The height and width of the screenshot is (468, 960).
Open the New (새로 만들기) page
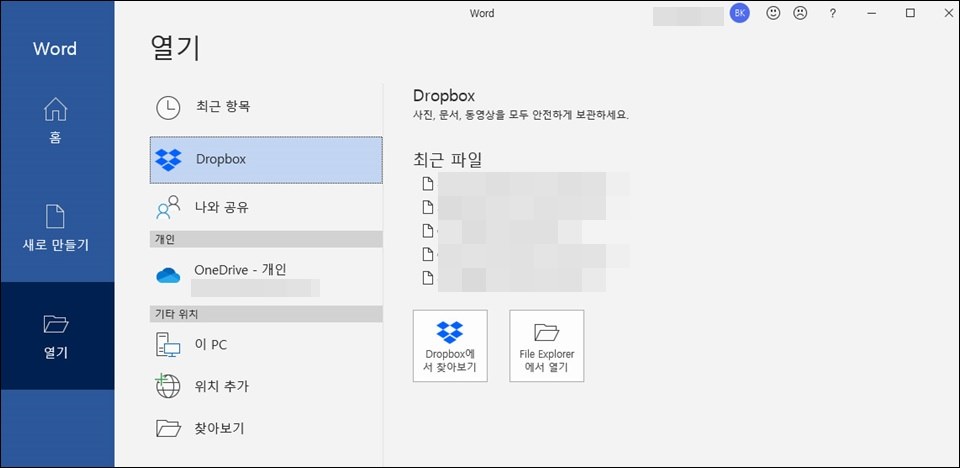click(56, 228)
